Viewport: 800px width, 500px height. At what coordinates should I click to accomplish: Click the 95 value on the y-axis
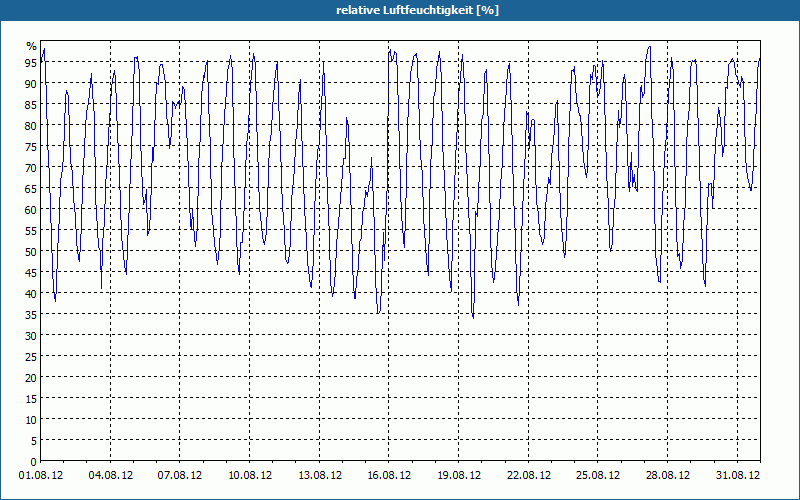tap(31, 62)
